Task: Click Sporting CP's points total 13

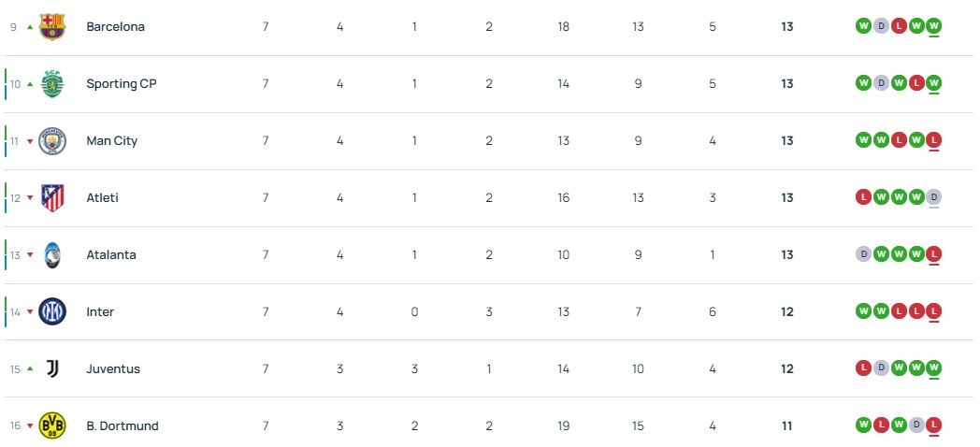Action: tap(787, 84)
